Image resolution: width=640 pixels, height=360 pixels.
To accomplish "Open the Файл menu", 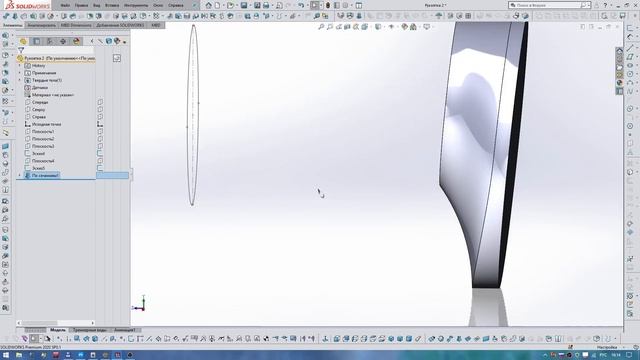I will tap(65, 5).
